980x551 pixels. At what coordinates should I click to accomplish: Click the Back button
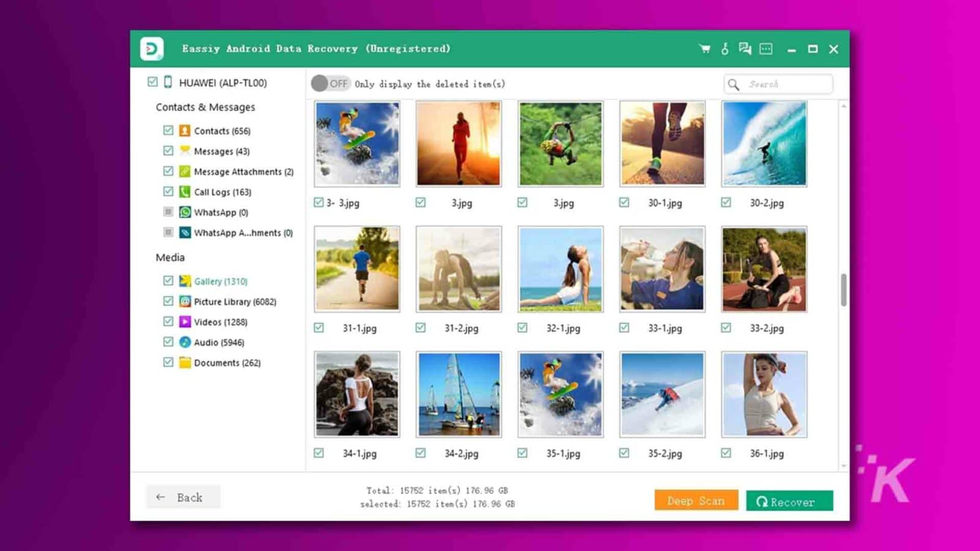(x=183, y=497)
